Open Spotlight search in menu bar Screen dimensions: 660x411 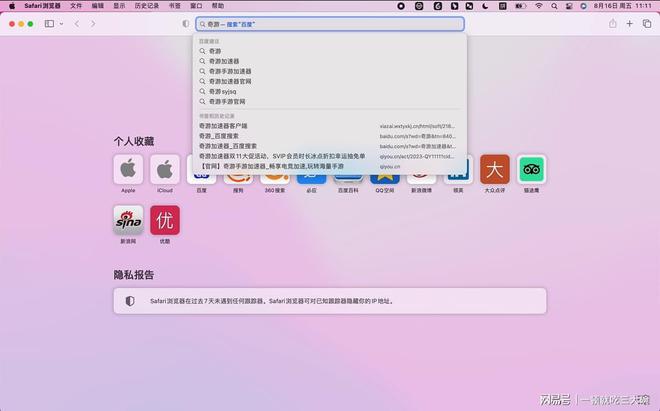(554, 6)
